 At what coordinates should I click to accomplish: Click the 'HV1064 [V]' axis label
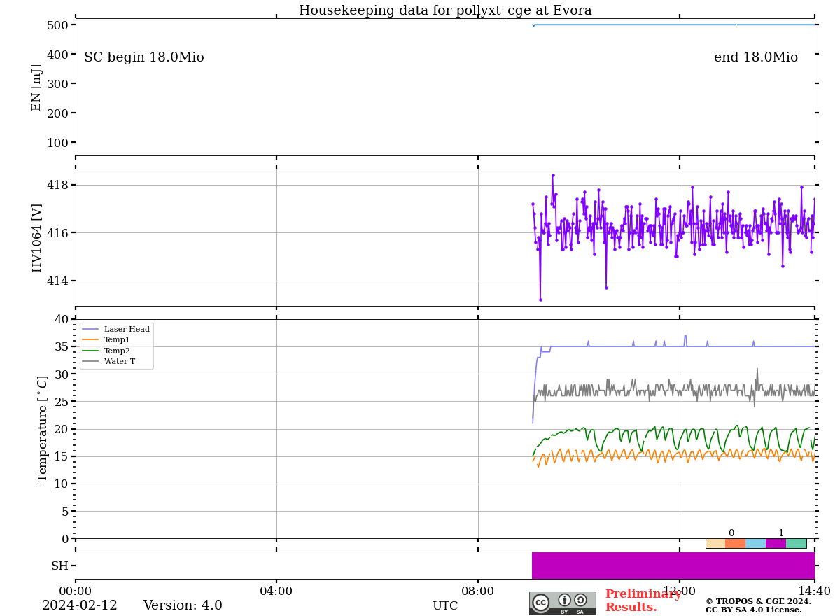pyautogui.click(x=37, y=238)
